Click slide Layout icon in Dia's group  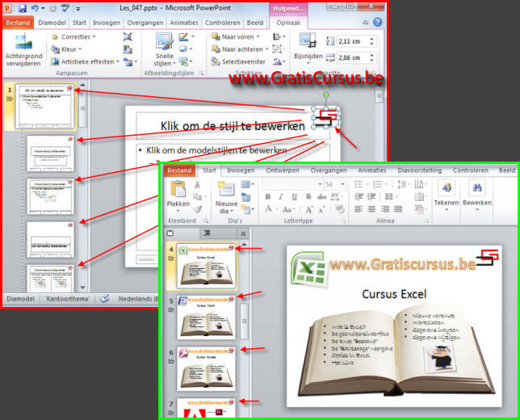point(245,184)
